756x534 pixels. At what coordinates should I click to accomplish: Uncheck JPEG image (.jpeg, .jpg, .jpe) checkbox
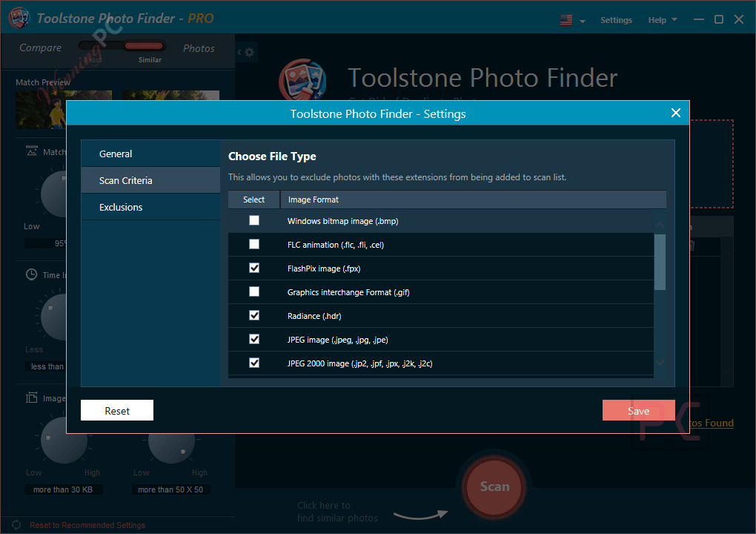point(254,339)
